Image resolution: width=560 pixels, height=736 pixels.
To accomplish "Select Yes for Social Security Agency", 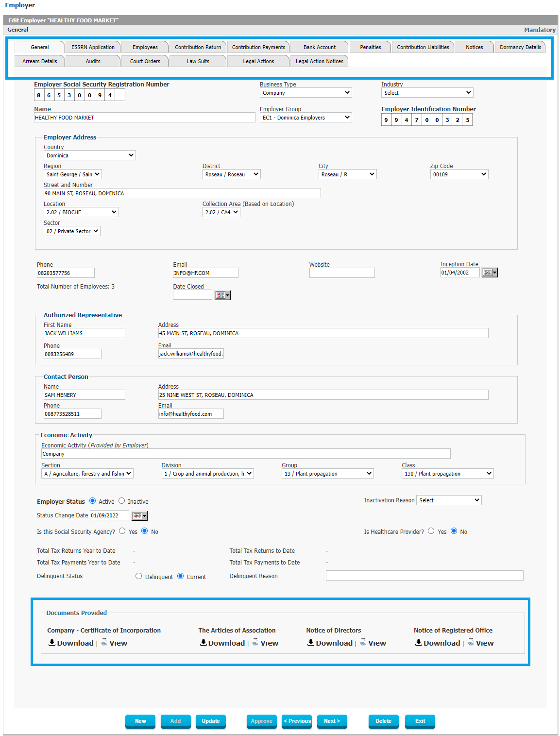I will pyautogui.click(x=122, y=531).
